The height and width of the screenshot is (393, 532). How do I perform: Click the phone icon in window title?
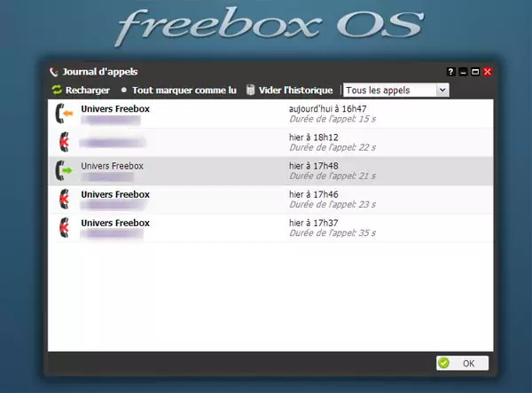(x=54, y=72)
